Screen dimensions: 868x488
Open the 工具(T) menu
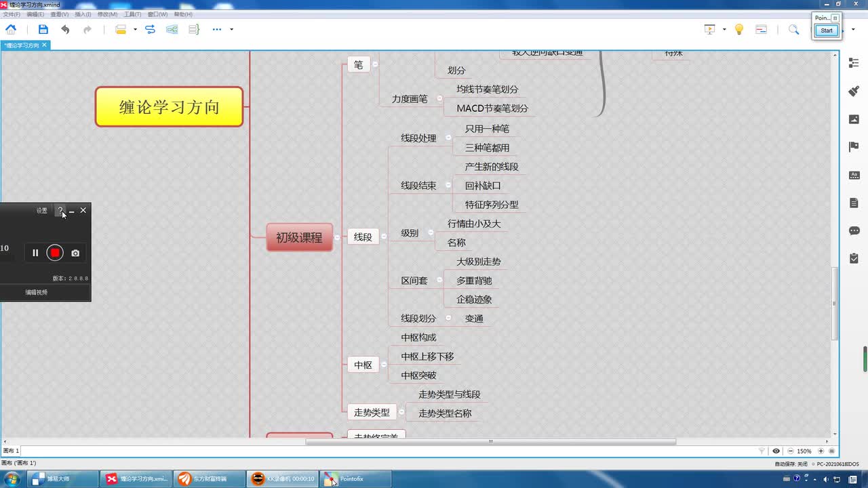pos(132,14)
